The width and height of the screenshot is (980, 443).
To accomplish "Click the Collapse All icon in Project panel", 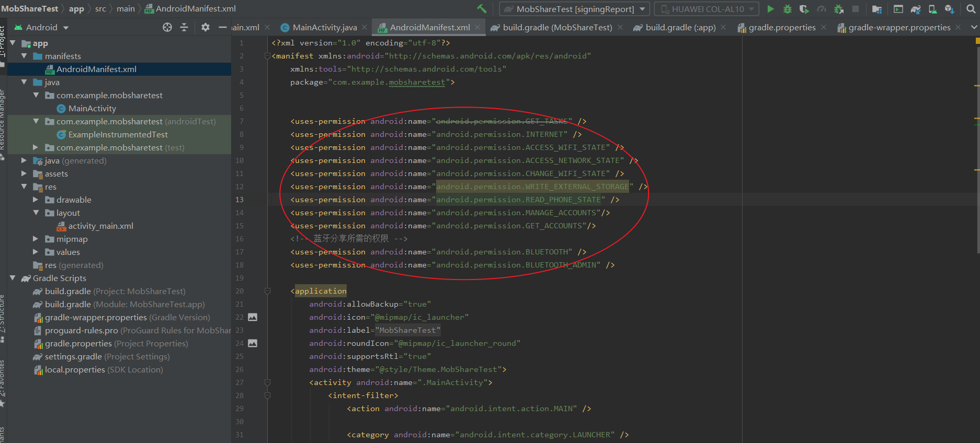I will (x=184, y=27).
